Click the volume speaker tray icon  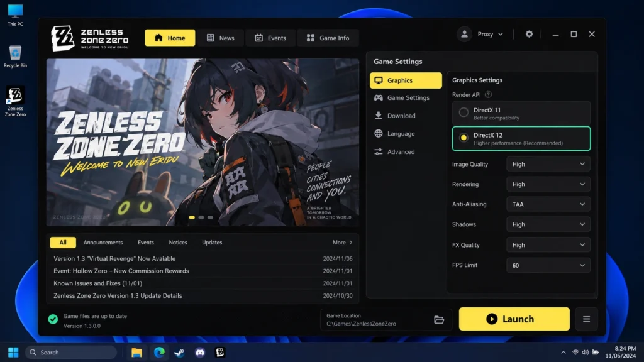click(586, 352)
